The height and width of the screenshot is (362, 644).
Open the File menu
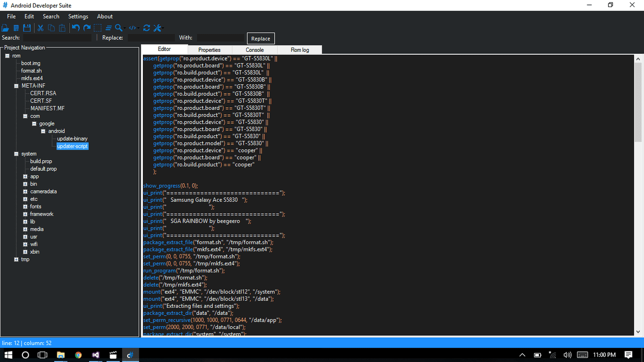[12, 17]
